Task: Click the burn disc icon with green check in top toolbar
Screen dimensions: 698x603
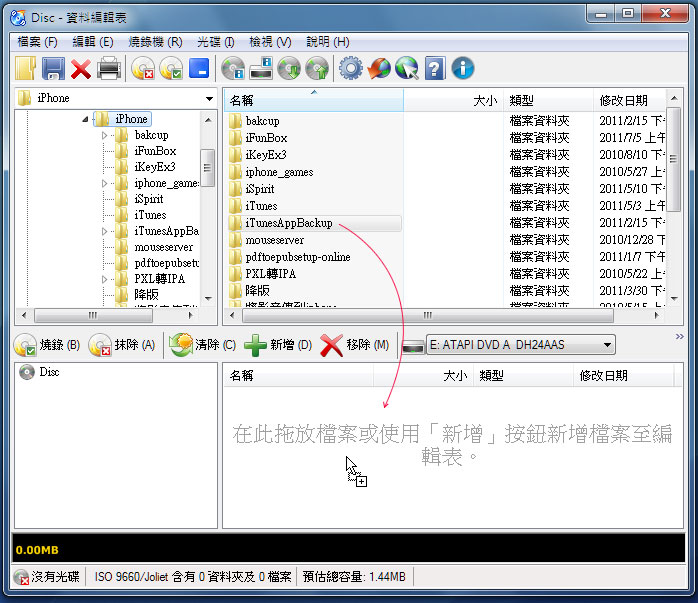Action: click(171, 69)
